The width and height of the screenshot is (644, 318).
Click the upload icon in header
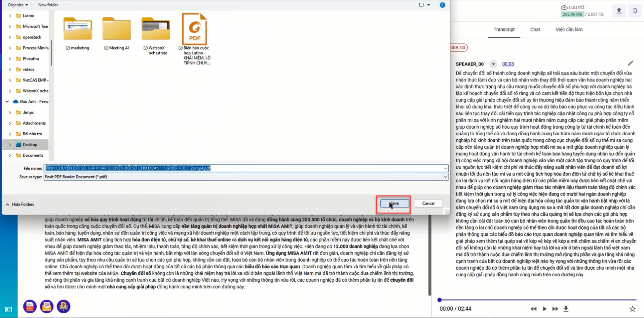pos(619,11)
